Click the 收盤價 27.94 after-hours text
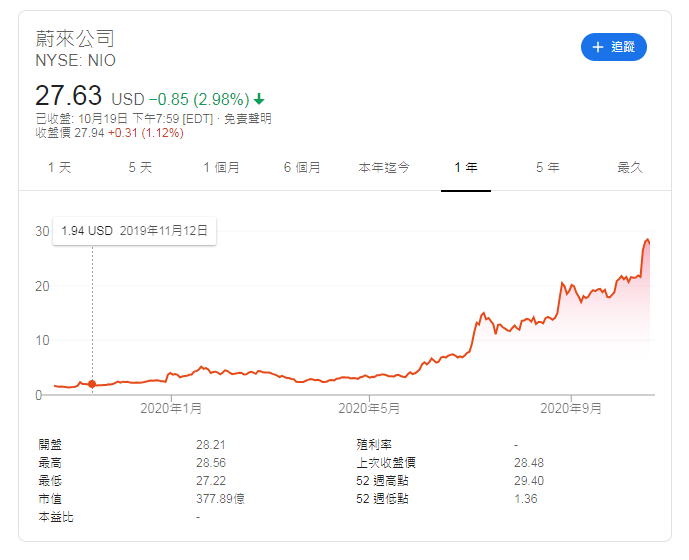Screen dimensions: 689x560 pos(70,133)
